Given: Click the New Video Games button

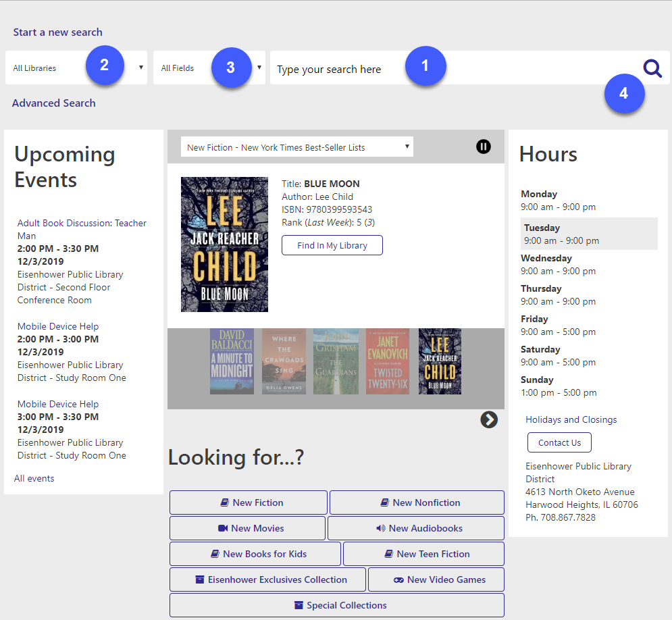Looking at the screenshot, I should coord(436,579).
